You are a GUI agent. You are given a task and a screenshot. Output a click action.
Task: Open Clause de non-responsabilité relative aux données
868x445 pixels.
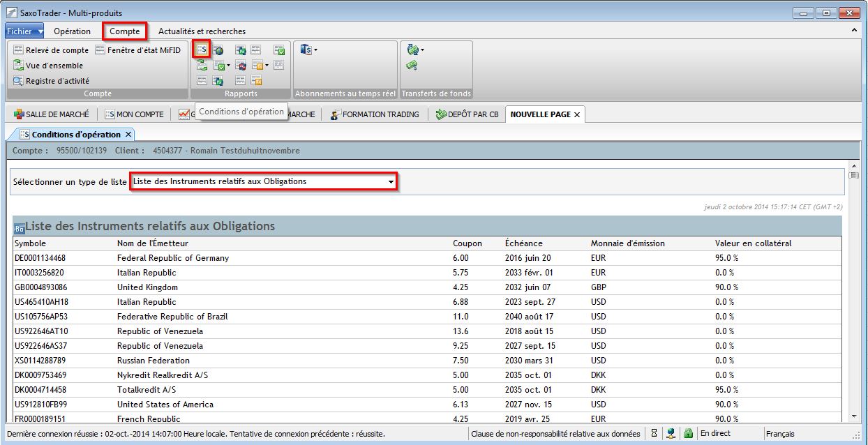click(555, 434)
